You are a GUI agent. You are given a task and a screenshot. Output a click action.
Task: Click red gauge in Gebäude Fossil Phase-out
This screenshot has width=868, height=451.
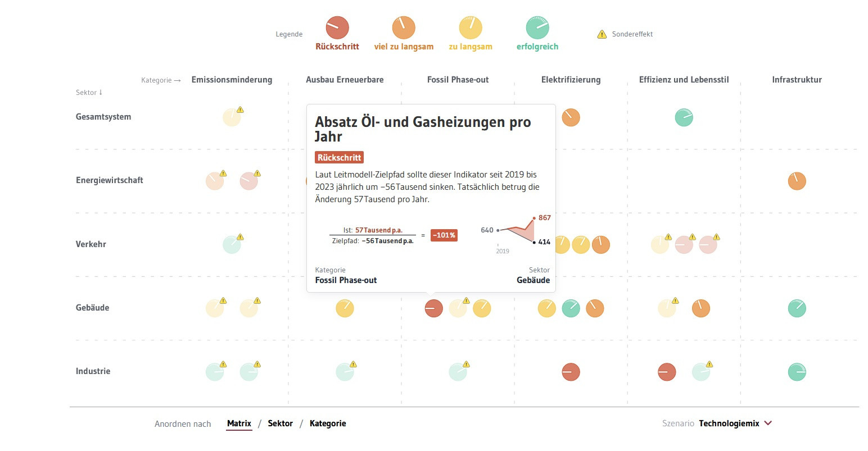tap(433, 308)
